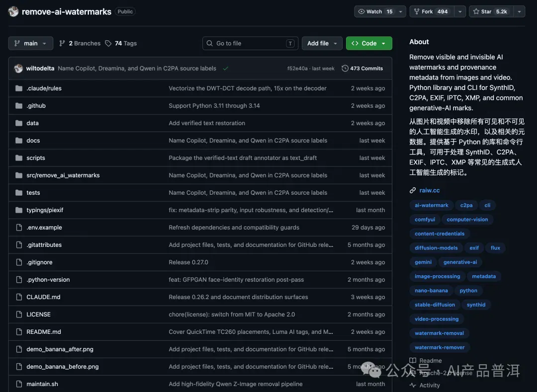The image size is (537, 392).
Task: Open the 74 Tags link
Action: click(121, 43)
